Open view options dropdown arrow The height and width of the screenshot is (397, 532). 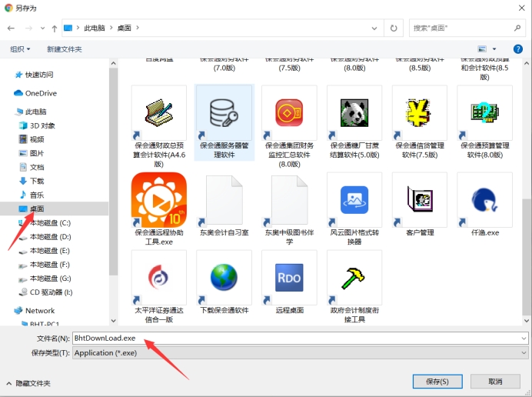[x=494, y=49]
